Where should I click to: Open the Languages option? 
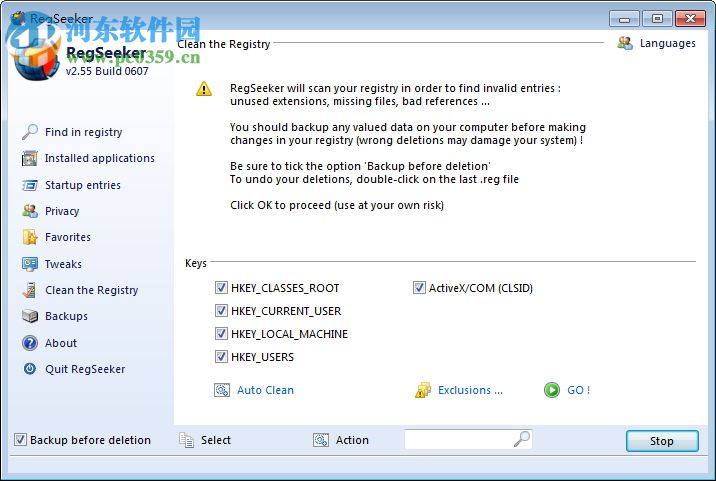click(668, 43)
